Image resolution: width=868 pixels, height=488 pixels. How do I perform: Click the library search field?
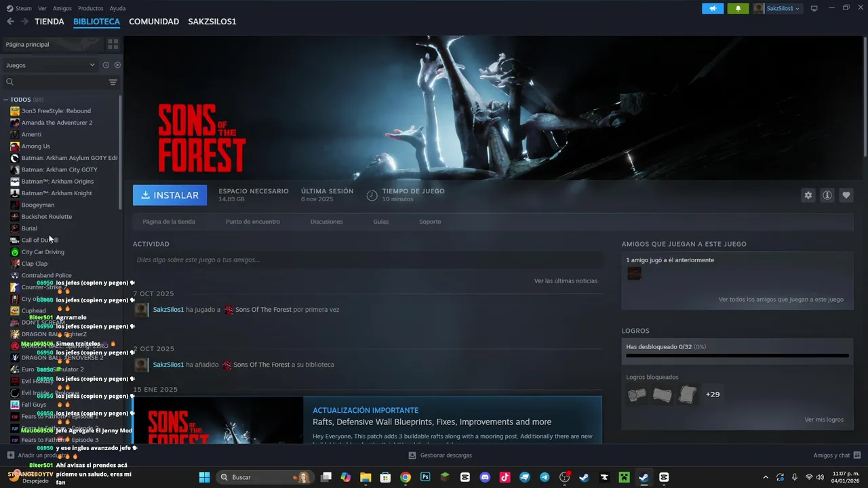click(61, 82)
